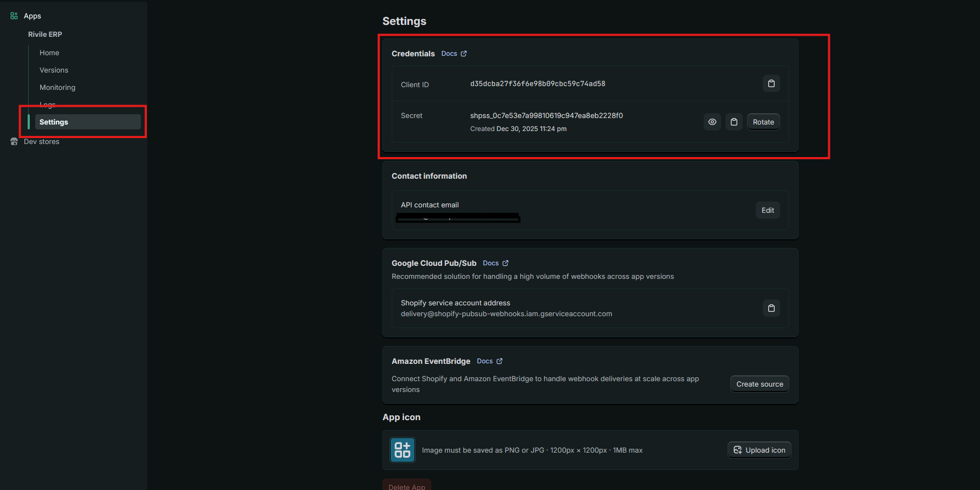The image size is (980, 490).
Task: Select Settings in the sidebar
Action: click(88, 122)
